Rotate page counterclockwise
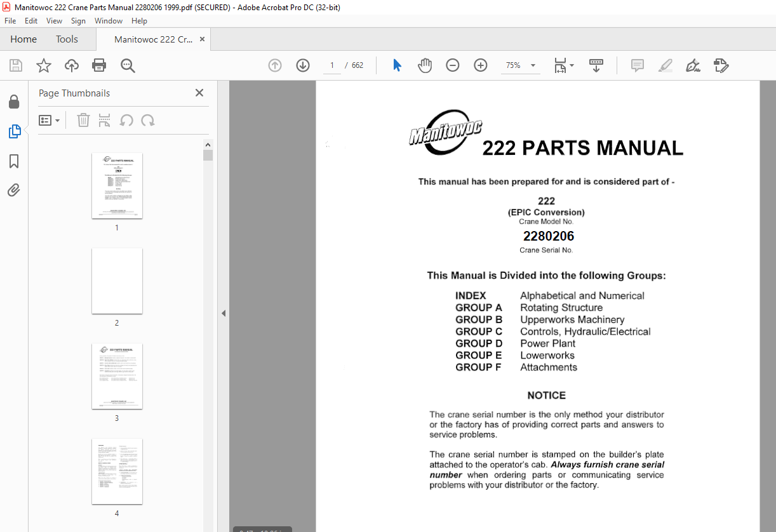 (x=126, y=121)
